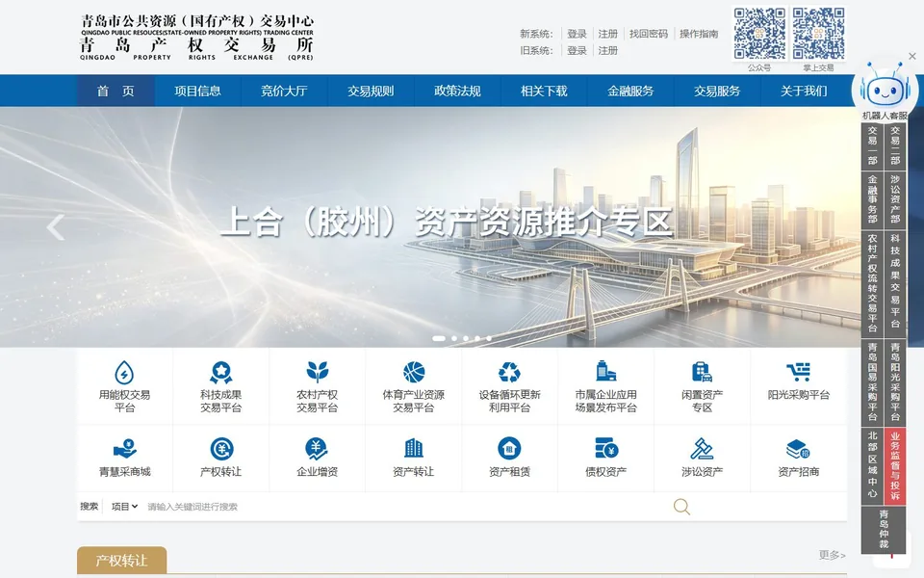Focus the keyword search input field
This screenshot has width=924, height=578.
coord(406,507)
